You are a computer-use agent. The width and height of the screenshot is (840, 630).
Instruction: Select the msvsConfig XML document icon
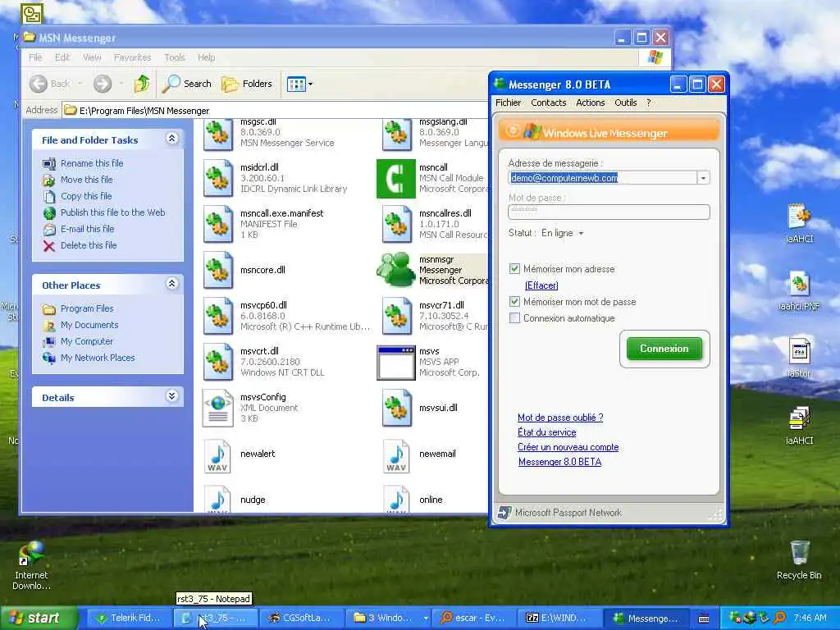click(x=218, y=408)
